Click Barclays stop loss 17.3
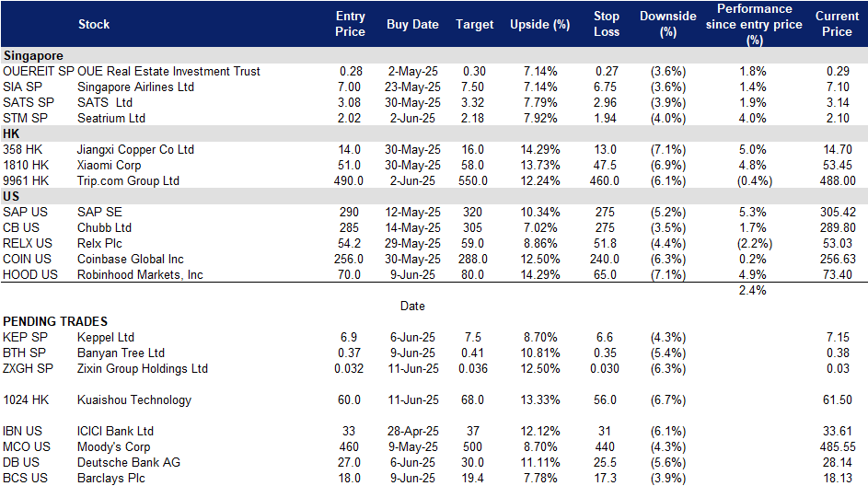Screen dimensions: 868x486 click(605, 478)
